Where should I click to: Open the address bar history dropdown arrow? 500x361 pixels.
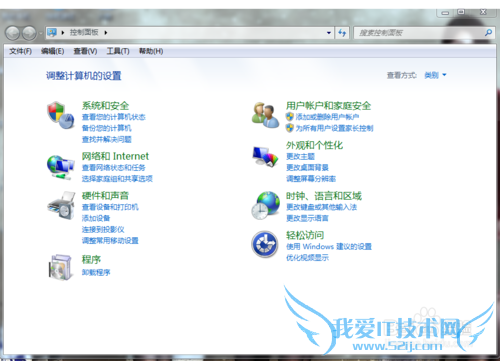point(329,33)
